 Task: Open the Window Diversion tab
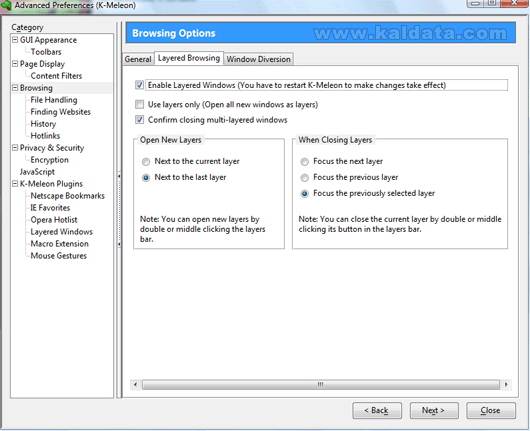[x=259, y=59]
